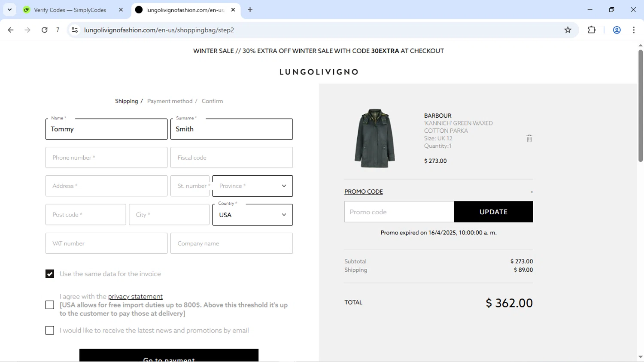Tick the privacy statement agreement checkbox

tap(50, 305)
